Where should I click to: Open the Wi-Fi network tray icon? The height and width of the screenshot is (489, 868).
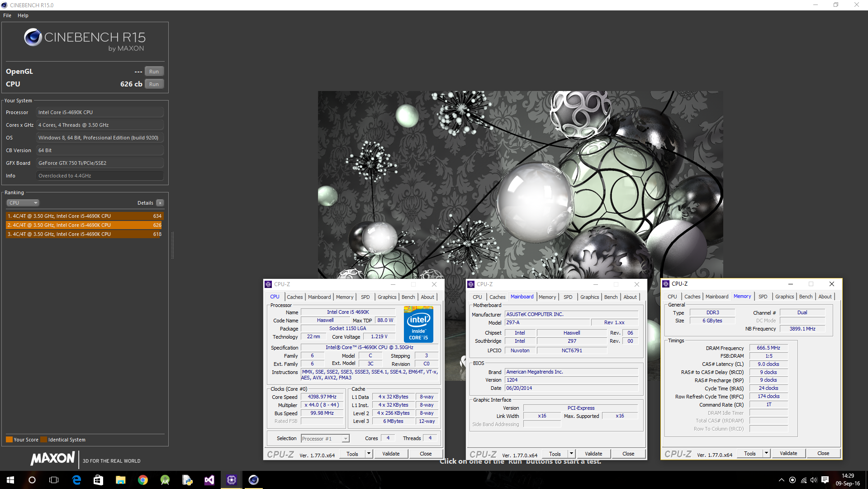point(803,480)
